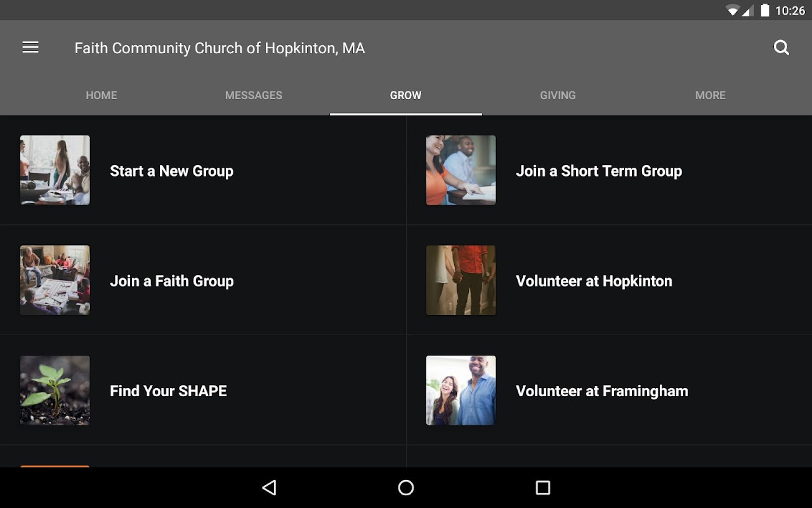Choose Join a Short Term Group
Viewport: 812px width, 508px height.
599,171
